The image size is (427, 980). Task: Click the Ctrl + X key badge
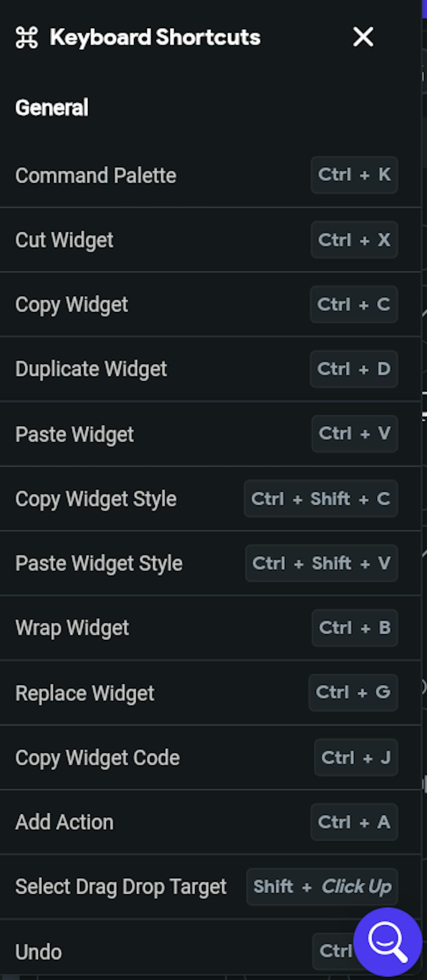(354, 239)
